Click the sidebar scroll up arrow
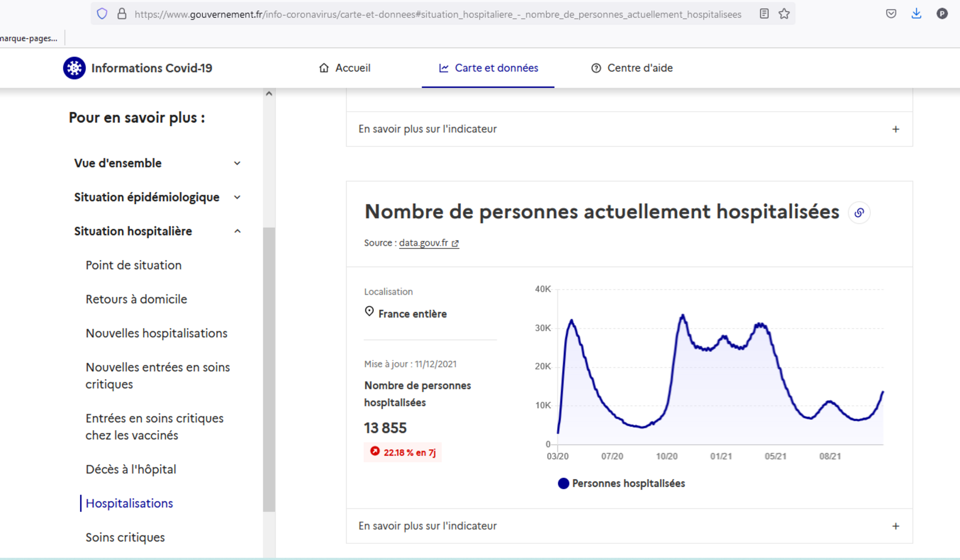The height and width of the screenshot is (560, 960). (x=269, y=93)
